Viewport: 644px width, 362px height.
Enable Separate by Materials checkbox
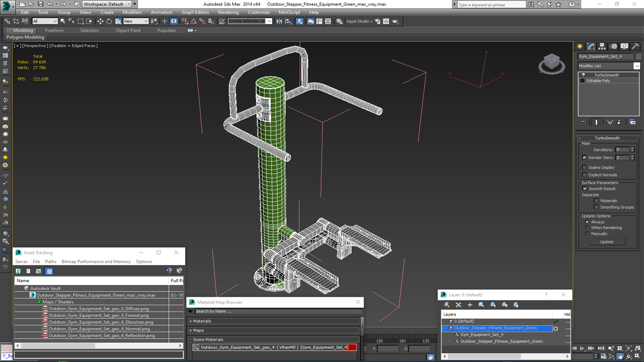coord(596,201)
